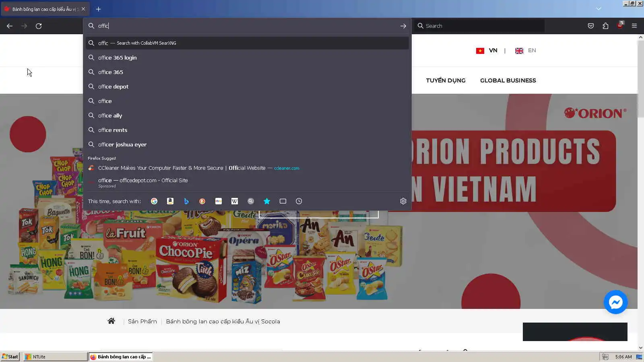Click the scrollbar down arrow
Screen dimensions: 644x362
[640, 348]
